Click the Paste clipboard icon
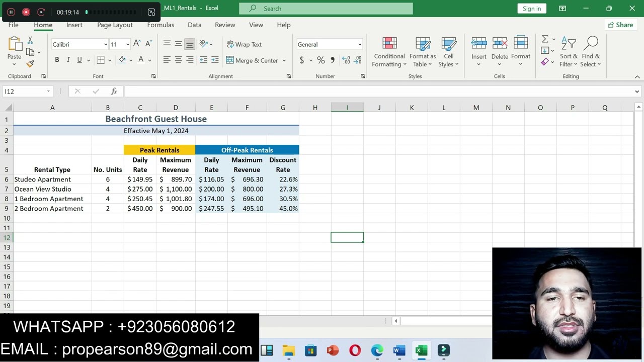The height and width of the screenshot is (362, 644). coord(15,45)
